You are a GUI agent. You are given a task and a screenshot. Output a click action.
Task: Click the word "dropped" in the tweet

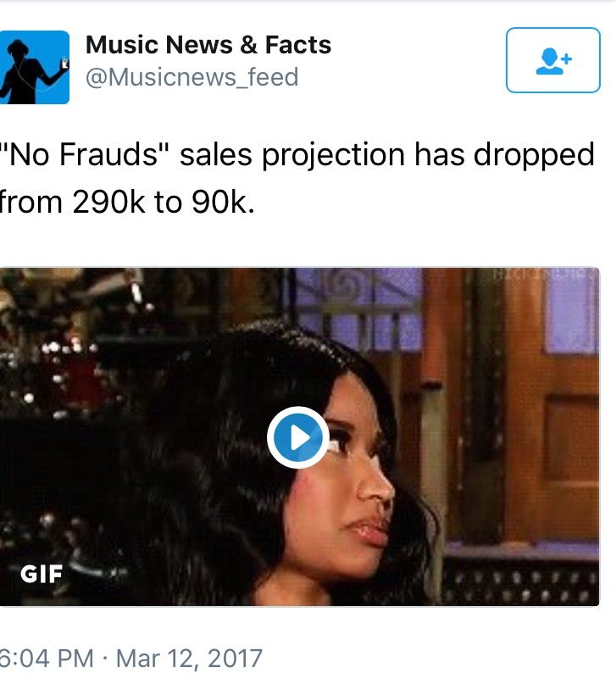pyautogui.click(x=534, y=155)
